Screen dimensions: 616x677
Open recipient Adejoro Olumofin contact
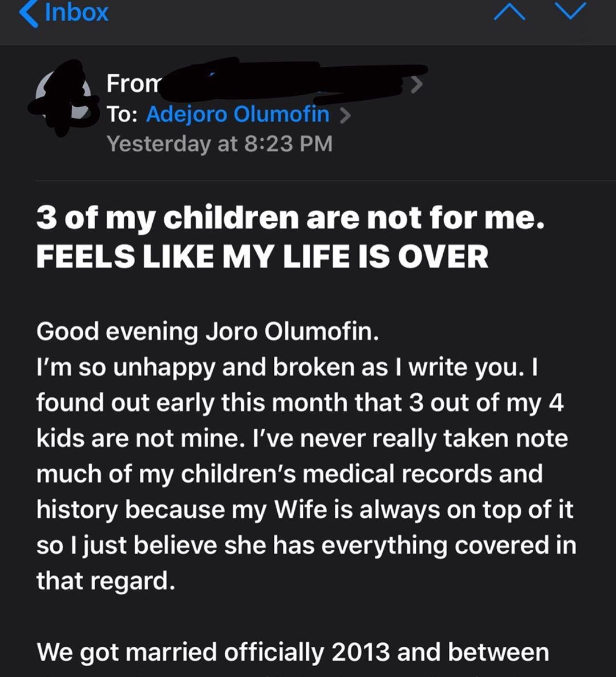[x=238, y=114]
